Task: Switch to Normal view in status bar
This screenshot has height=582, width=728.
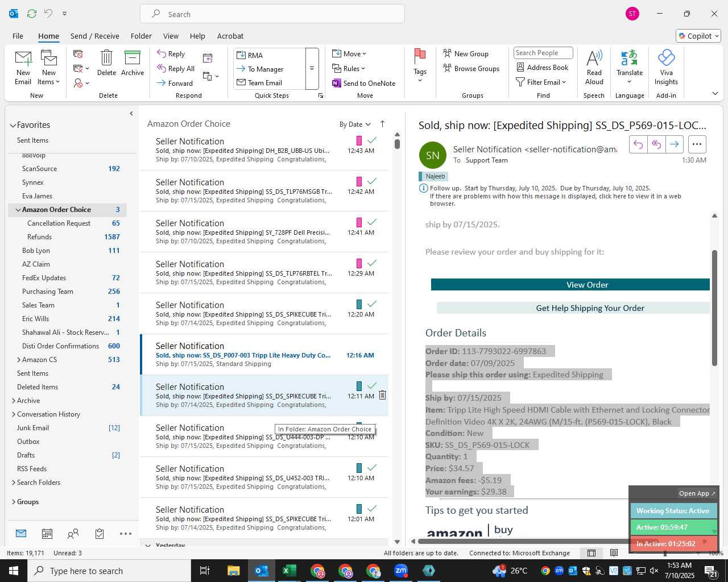Action: click(591, 553)
